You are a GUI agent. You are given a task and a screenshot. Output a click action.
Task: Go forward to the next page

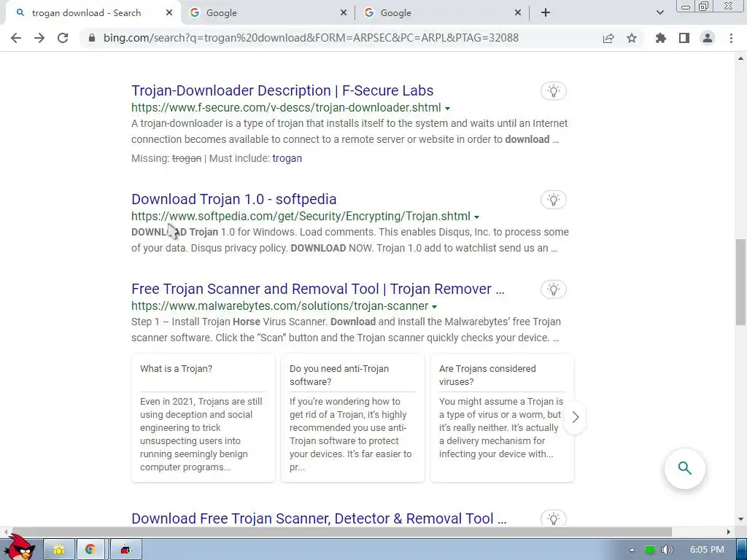(x=39, y=38)
